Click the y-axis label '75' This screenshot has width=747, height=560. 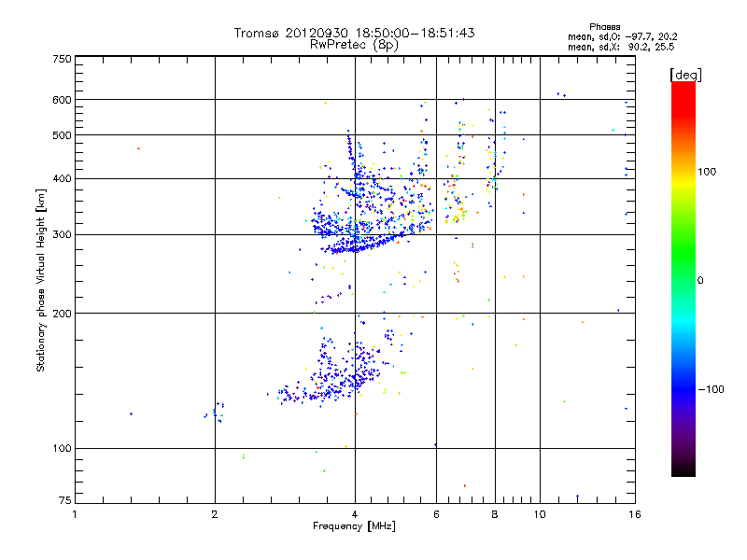[65, 500]
